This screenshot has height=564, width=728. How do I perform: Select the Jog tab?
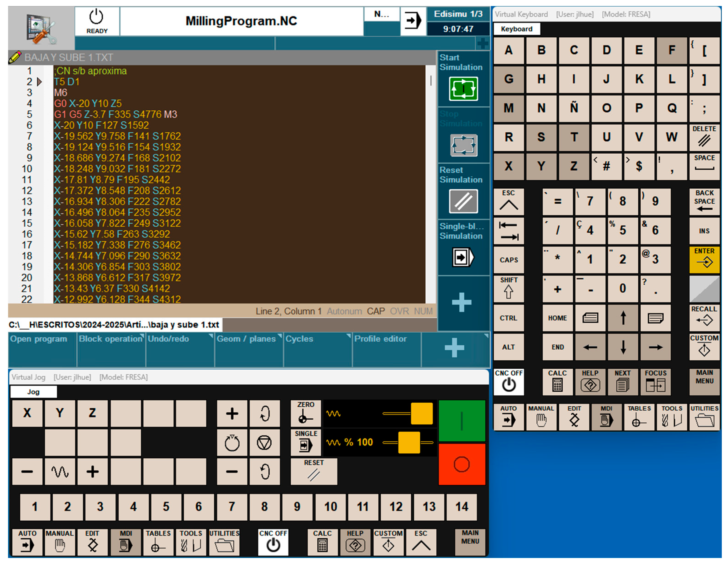(x=33, y=392)
